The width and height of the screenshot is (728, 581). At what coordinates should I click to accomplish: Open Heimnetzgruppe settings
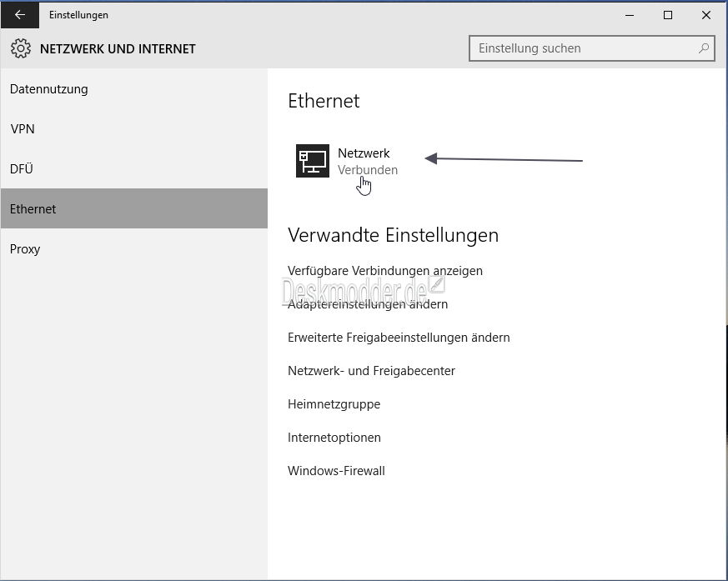click(334, 404)
